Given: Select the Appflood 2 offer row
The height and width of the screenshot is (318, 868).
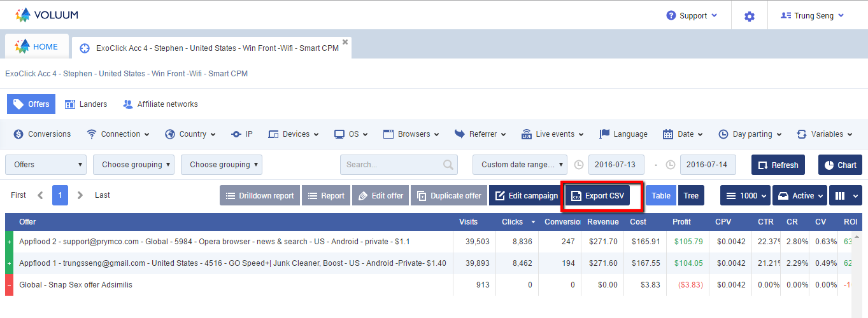Looking at the screenshot, I should point(429,242).
